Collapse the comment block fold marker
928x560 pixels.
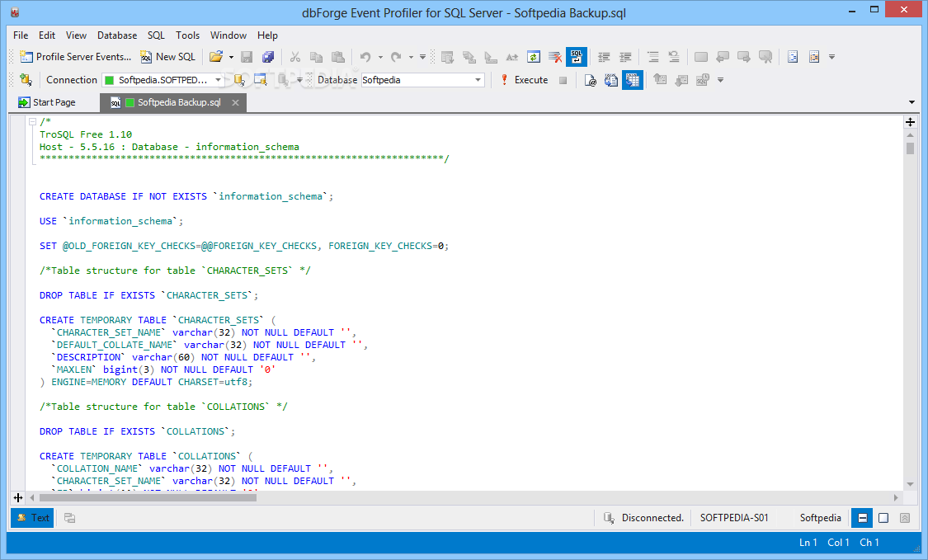tap(32, 122)
